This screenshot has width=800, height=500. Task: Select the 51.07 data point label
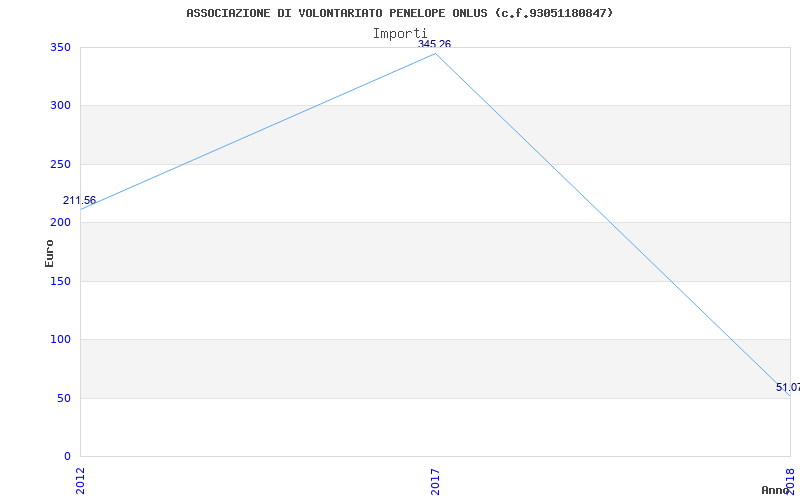(788, 387)
